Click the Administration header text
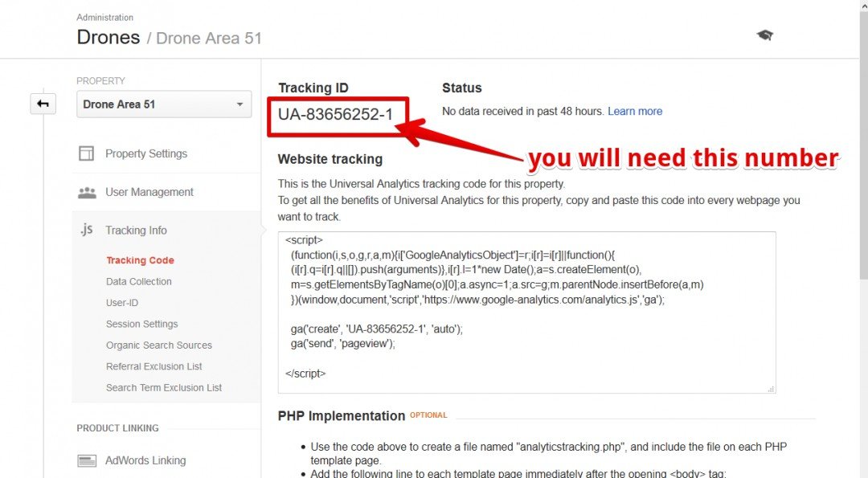Image resolution: width=868 pixels, height=478 pixels. click(x=104, y=18)
